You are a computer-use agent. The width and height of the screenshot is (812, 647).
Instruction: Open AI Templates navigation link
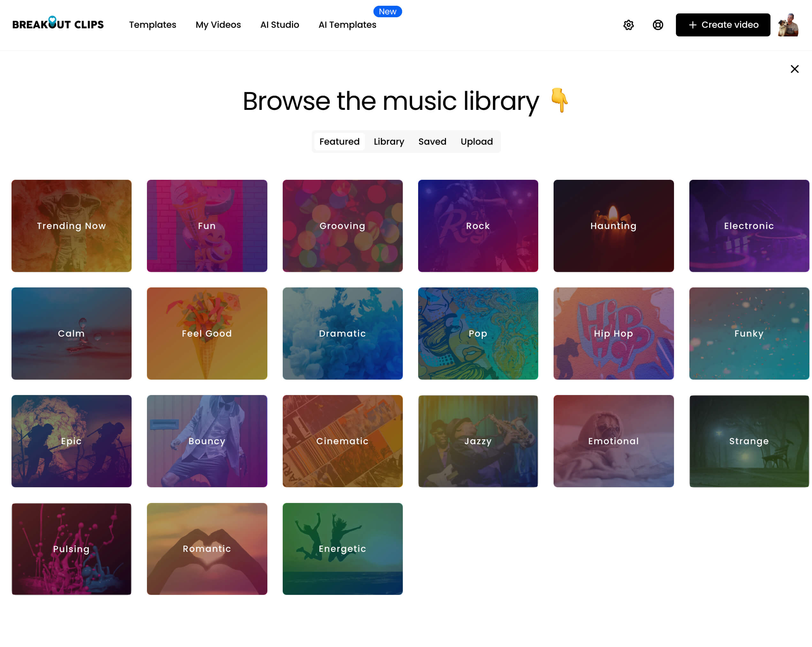click(347, 25)
